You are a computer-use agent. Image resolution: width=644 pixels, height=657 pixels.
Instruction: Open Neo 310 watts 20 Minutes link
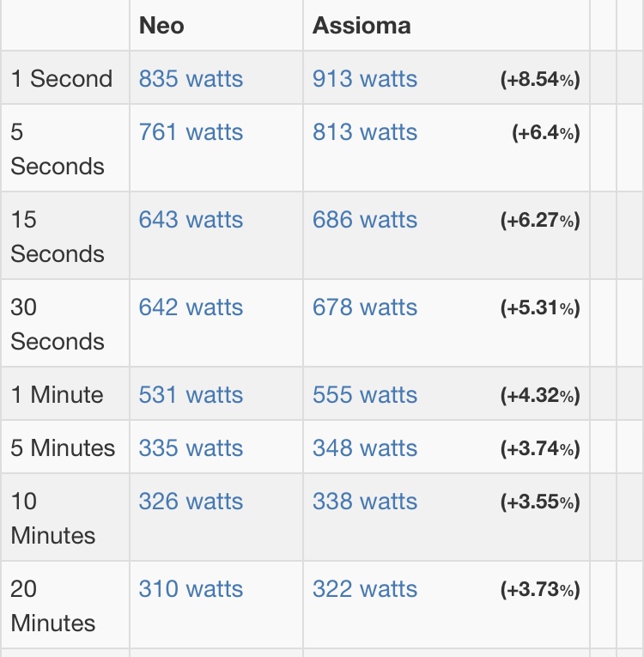pos(191,588)
